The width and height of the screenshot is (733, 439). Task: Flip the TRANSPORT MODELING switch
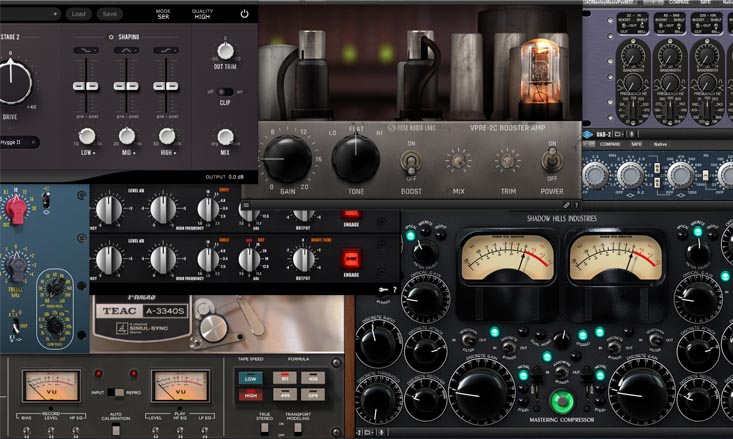(x=298, y=427)
